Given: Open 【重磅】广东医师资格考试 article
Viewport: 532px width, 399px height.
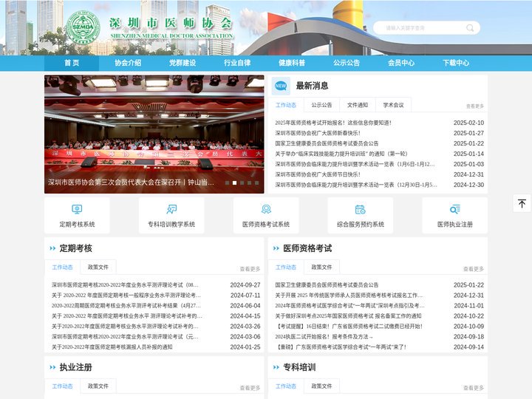Looking at the screenshot, I should (x=341, y=347).
